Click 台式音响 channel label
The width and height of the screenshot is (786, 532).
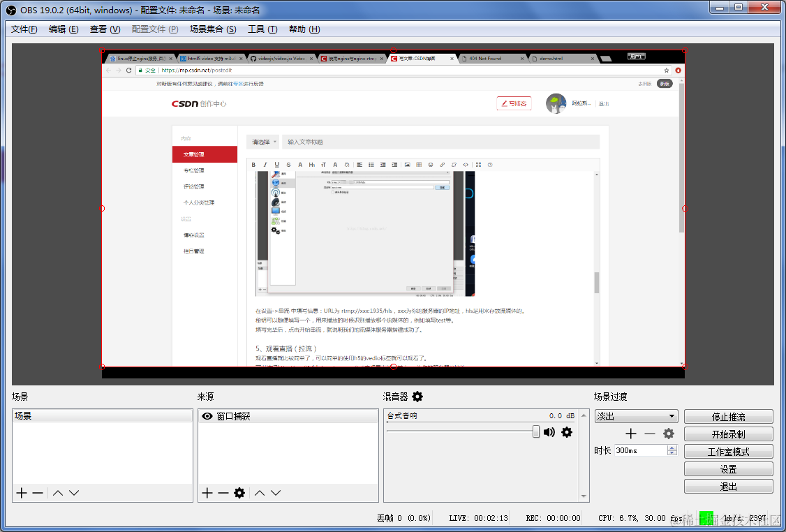[x=402, y=415]
